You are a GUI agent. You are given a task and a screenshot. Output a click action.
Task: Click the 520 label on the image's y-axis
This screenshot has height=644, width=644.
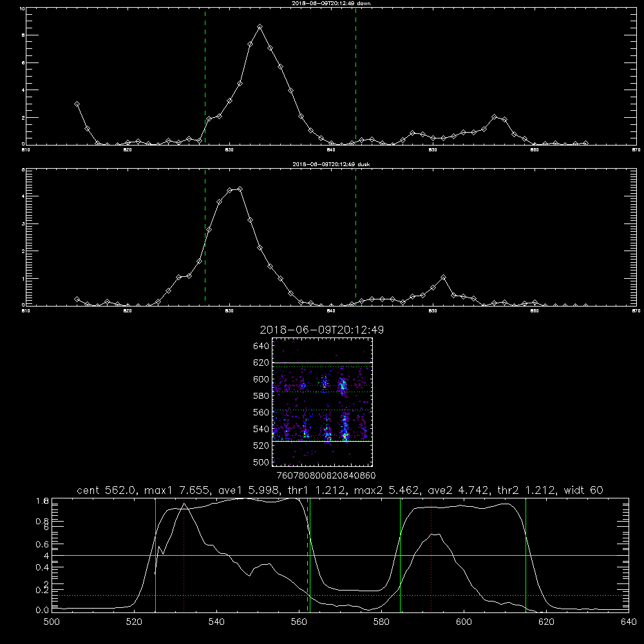(x=261, y=446)
